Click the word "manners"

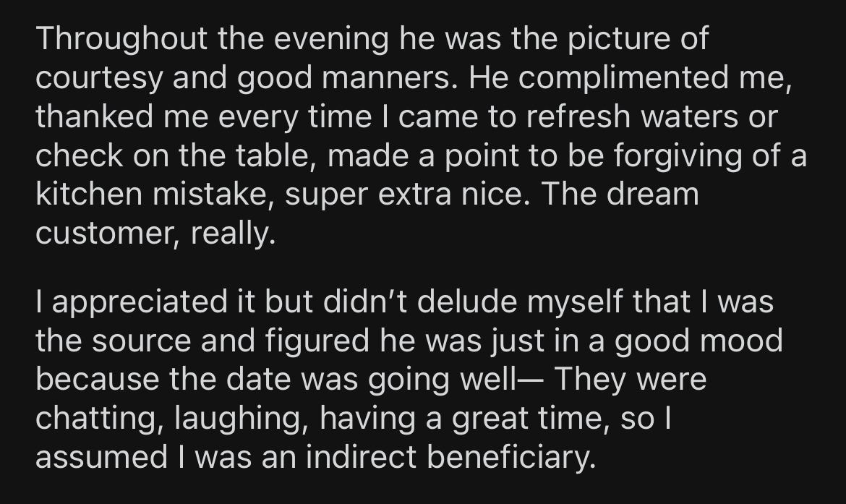coord(386,77)
